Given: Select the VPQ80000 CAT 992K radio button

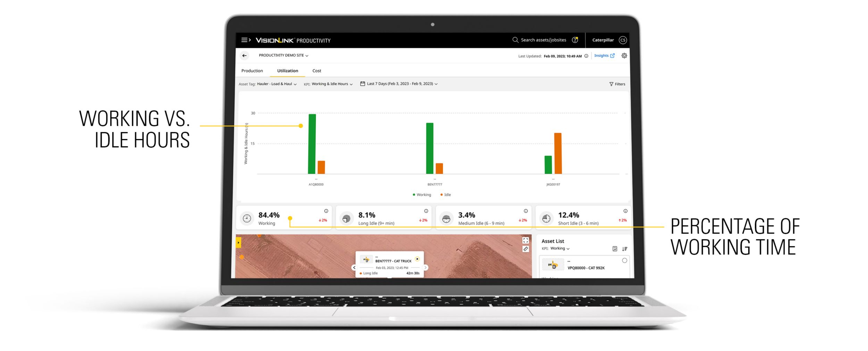Looking at the screenshot, I should [624, 261].
